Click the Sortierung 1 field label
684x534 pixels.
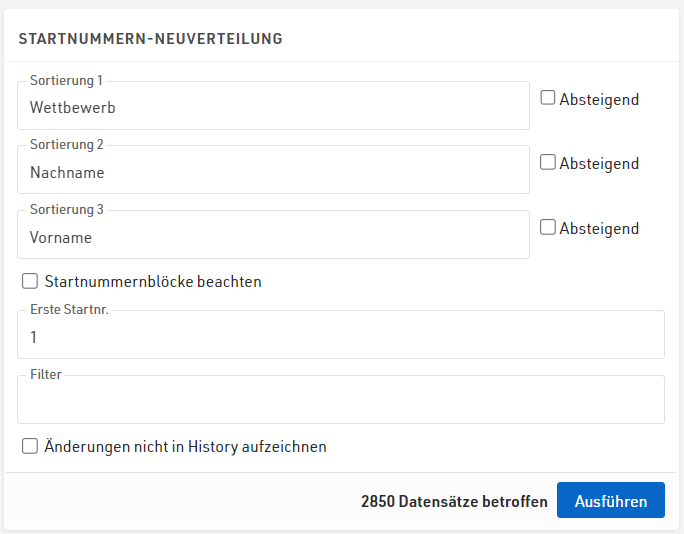pos(66,80)
